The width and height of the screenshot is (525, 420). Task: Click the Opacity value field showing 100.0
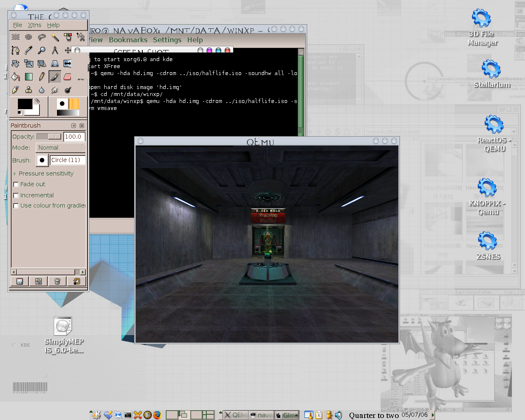[74, 137]
